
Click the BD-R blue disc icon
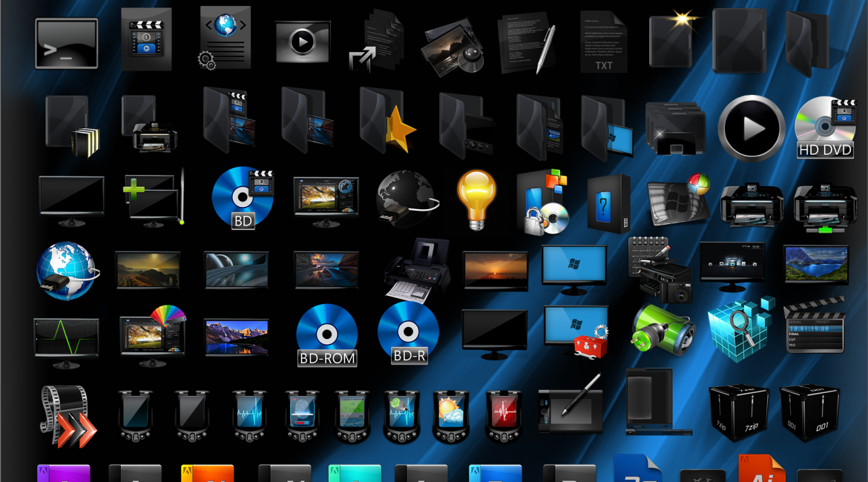(409, 333)
